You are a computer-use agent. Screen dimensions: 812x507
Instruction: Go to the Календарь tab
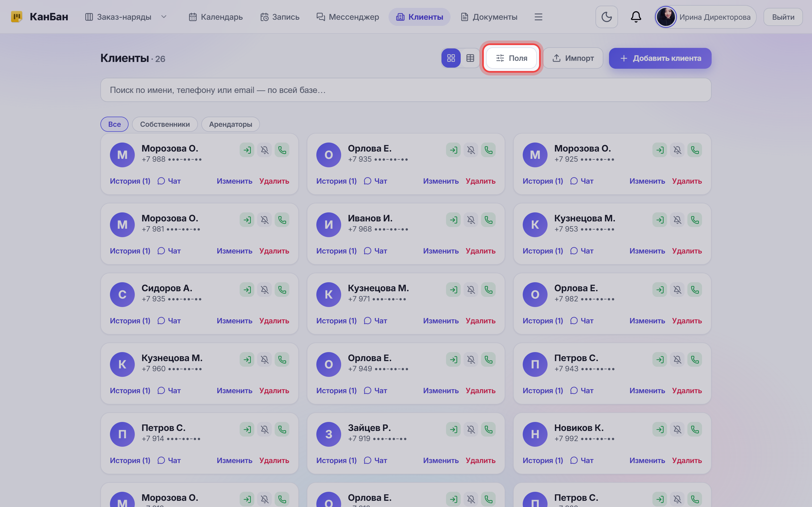pos(215,17)
